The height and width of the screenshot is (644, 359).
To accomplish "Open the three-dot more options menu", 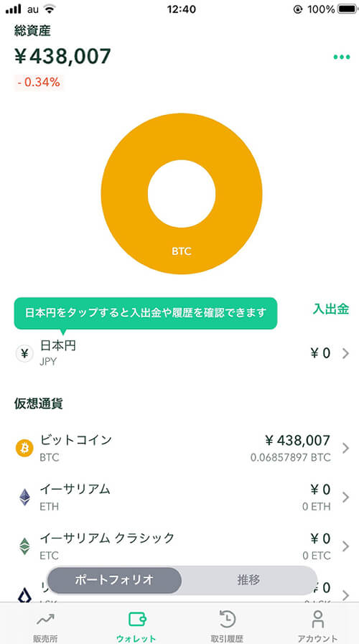I will (342, 57).
